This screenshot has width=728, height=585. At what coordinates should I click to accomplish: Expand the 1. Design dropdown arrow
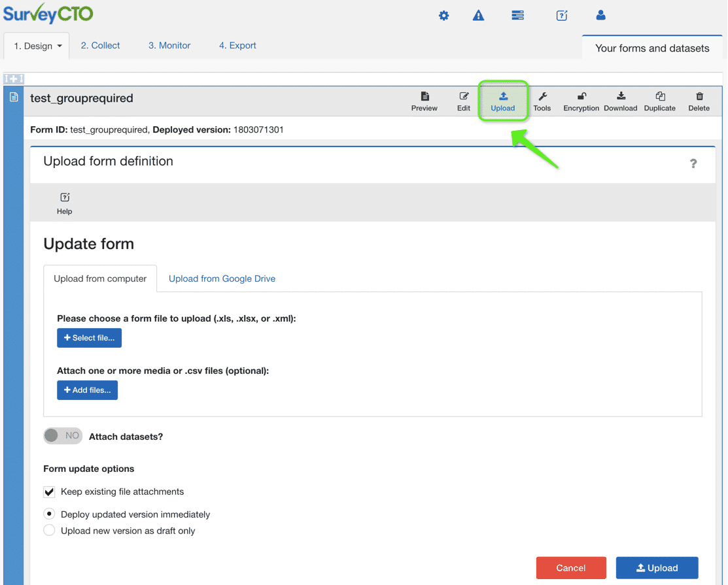[60, 46]
